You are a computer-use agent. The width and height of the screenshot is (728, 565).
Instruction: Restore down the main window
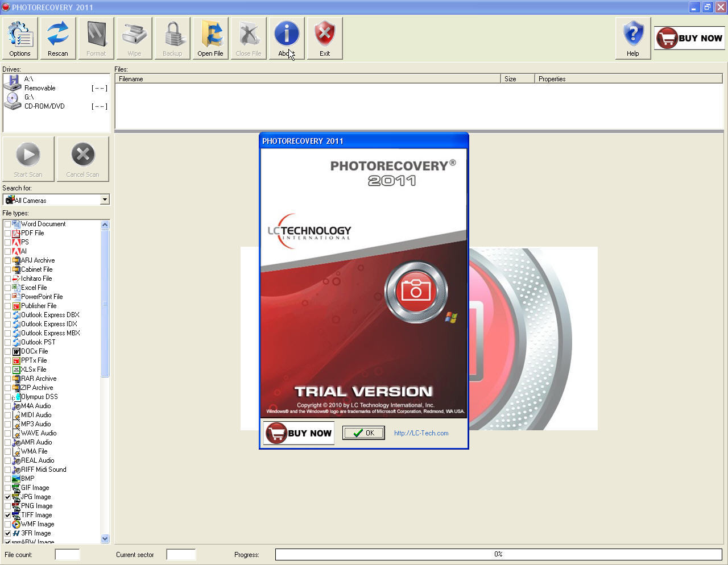pos(708,7)
